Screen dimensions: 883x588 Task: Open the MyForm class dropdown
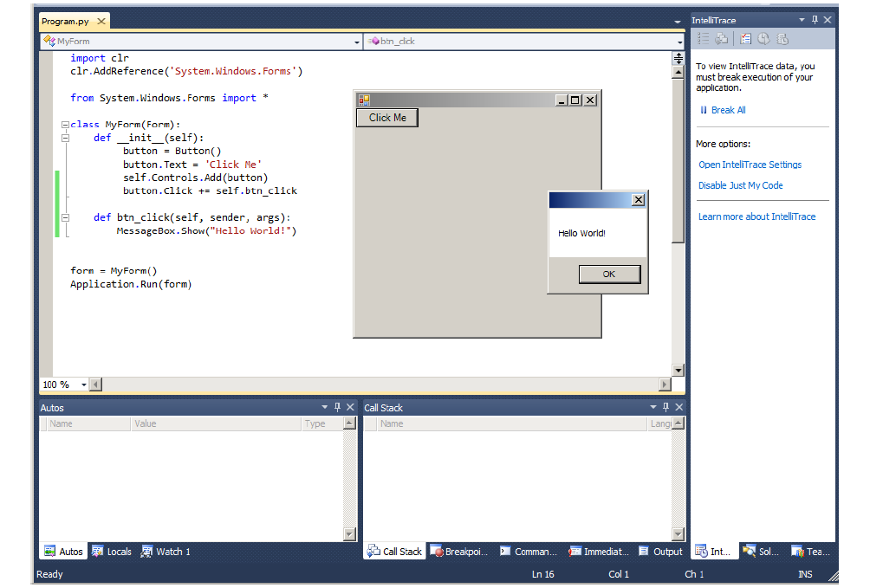(356, 42)
